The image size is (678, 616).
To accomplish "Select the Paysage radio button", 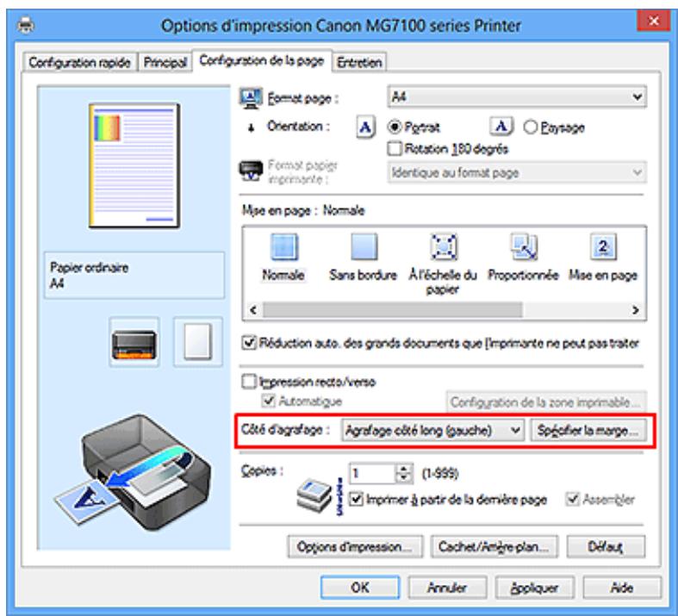I will click(530, 128).
